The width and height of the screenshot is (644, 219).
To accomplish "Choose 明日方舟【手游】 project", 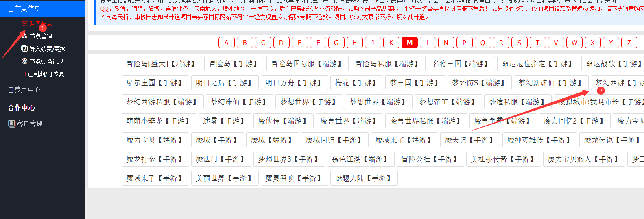I will tap(295, 83).
